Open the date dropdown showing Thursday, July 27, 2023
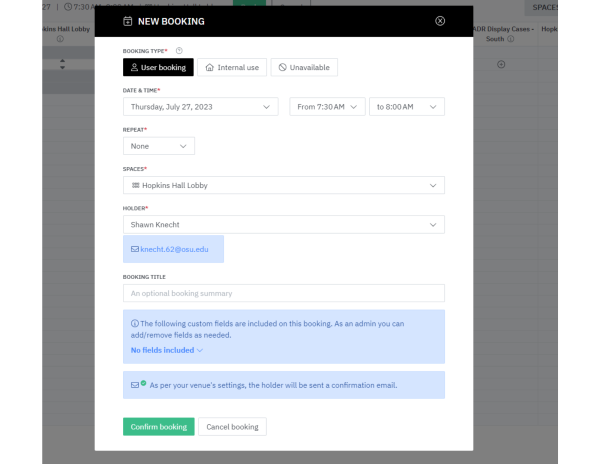600x464 pixels. coord(201,107)
